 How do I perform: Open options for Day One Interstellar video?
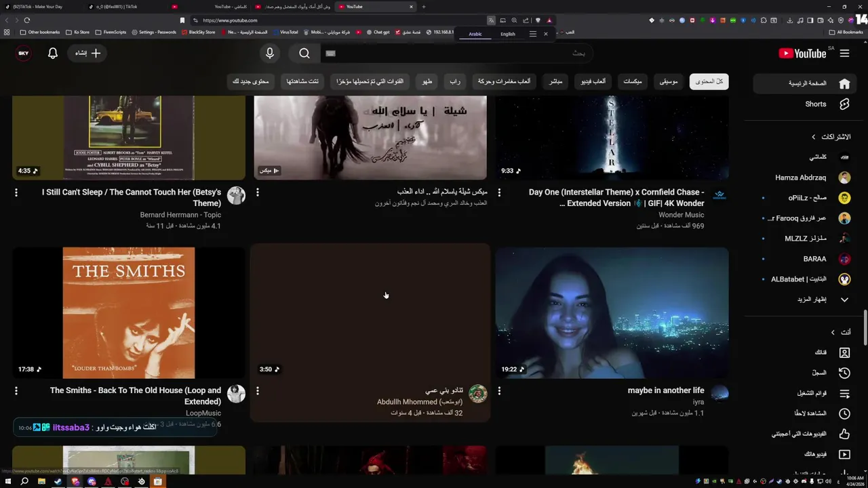(499, 192)
